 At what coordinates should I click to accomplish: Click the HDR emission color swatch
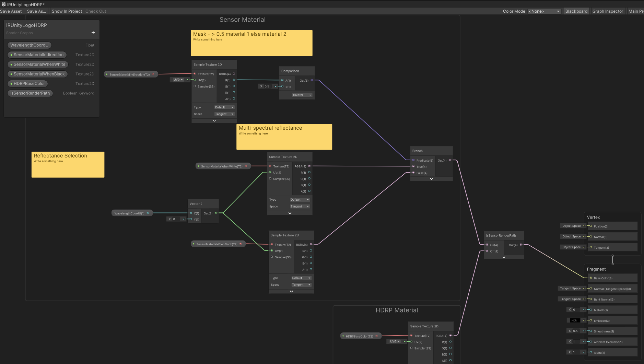pyautogui.click(x=574, y=320)
